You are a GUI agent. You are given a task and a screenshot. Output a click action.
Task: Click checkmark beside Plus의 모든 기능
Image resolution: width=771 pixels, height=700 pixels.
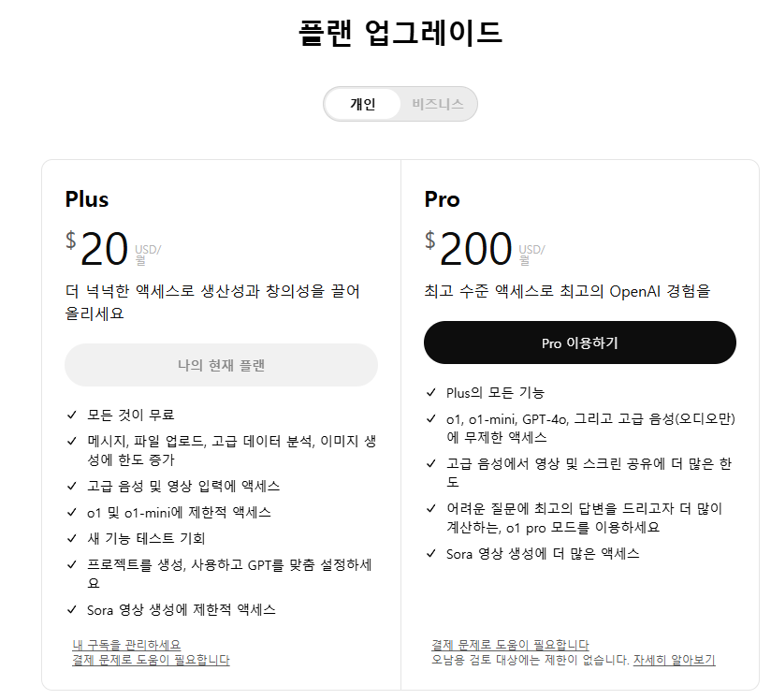[430, 392]
